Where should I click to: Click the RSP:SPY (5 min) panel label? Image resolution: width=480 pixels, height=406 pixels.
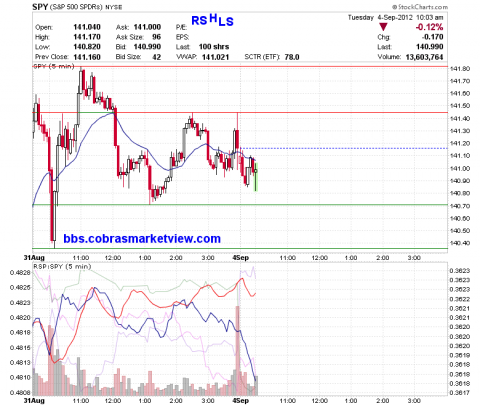point(62,266)
